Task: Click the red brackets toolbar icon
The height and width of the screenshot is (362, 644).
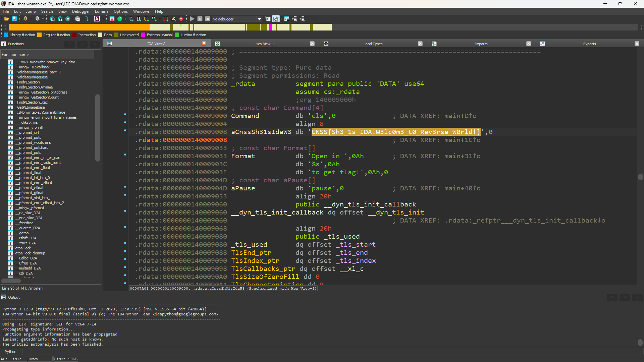Action: [x=166, y=19]
